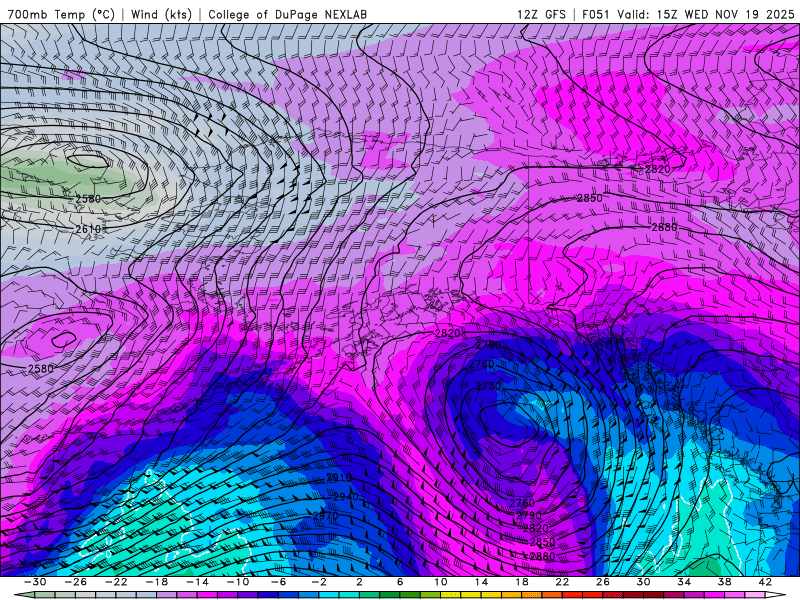Click the -6 colorbar tick label

click(278, 582)
